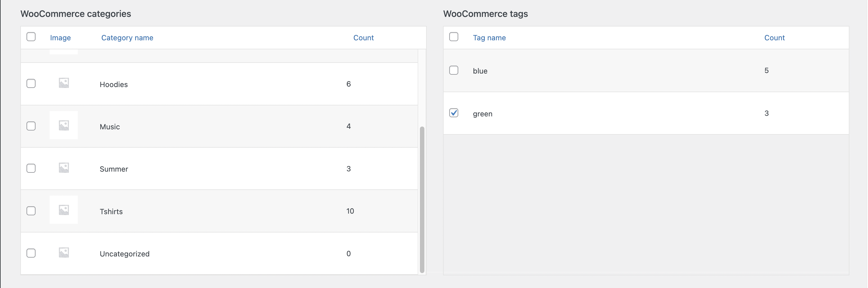Check the Uncategorized category checkbox
Image resolution: width=868 pixels, height=288 pixels.
click(31, 253)
